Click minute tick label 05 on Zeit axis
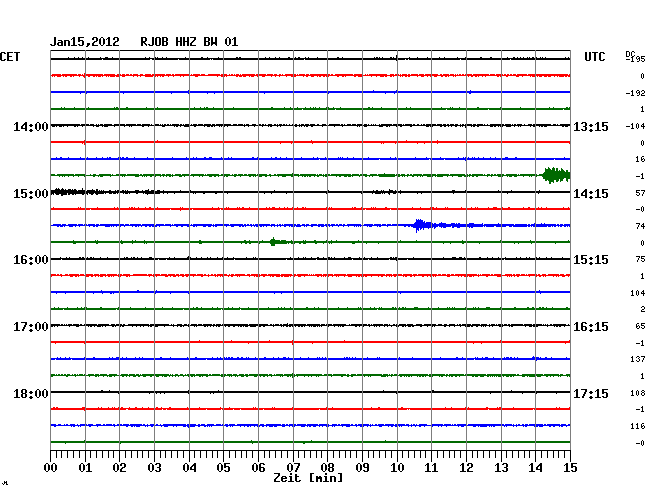 pyautogui.click(x=223, y=468)
